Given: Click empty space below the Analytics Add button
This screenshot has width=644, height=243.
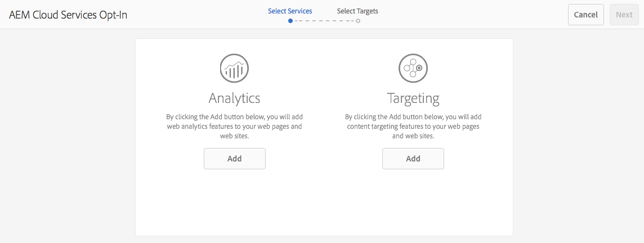Looking at the screenshot, I should coord(234,202).
